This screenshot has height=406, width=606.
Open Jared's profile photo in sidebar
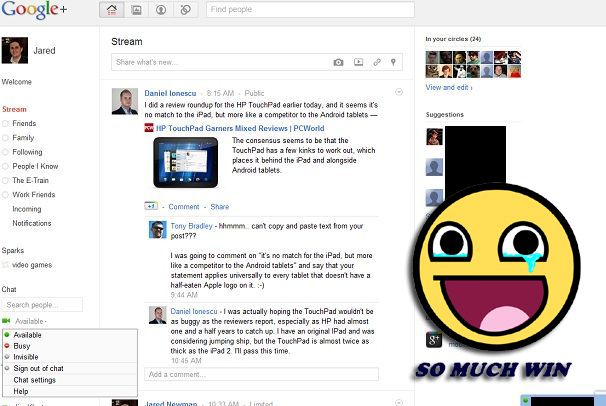(15, 50)
